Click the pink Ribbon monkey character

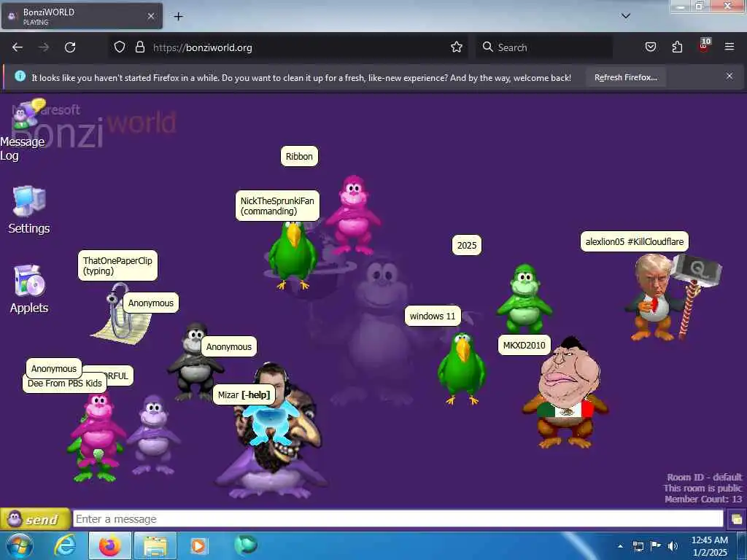(353, 215)
